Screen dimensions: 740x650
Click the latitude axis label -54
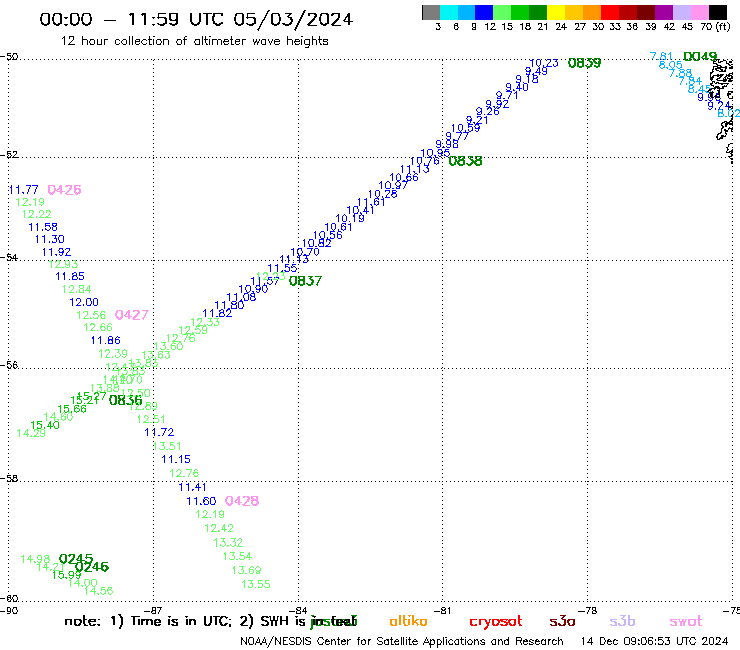[9, 258]
